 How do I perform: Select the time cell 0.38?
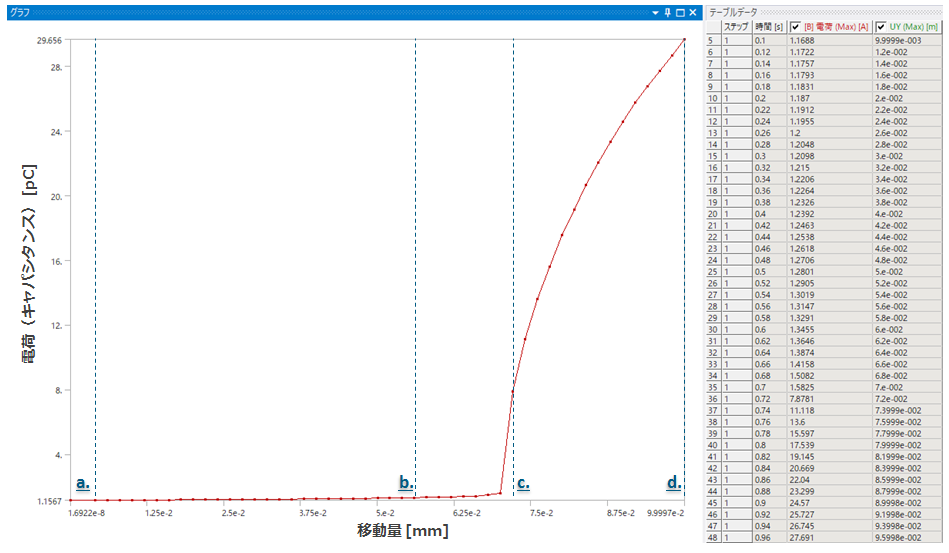tap(769, 203)
